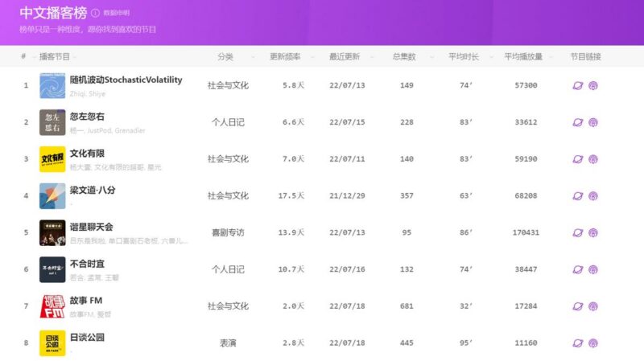This screenshot has height=361, width=644.
Task: Open planet link icon for 谐星聊天会
Action: pos(578,232)
